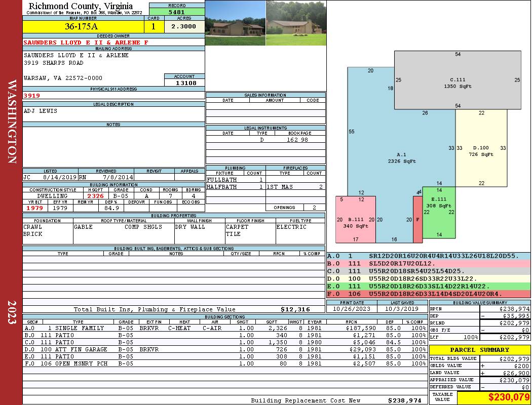The height and width of the screenshot is (405, 532).
Task: Click taxable value $230,079 in red
Action: click(509, 397)
